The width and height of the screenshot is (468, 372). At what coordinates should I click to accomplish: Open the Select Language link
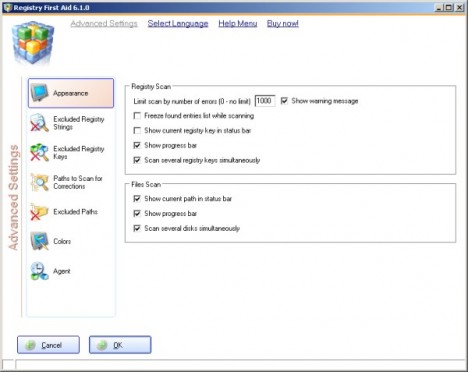(178, 23)
